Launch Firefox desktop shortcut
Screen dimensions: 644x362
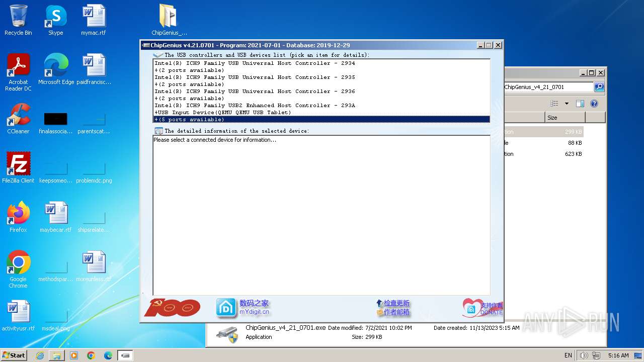click(18, 217)
